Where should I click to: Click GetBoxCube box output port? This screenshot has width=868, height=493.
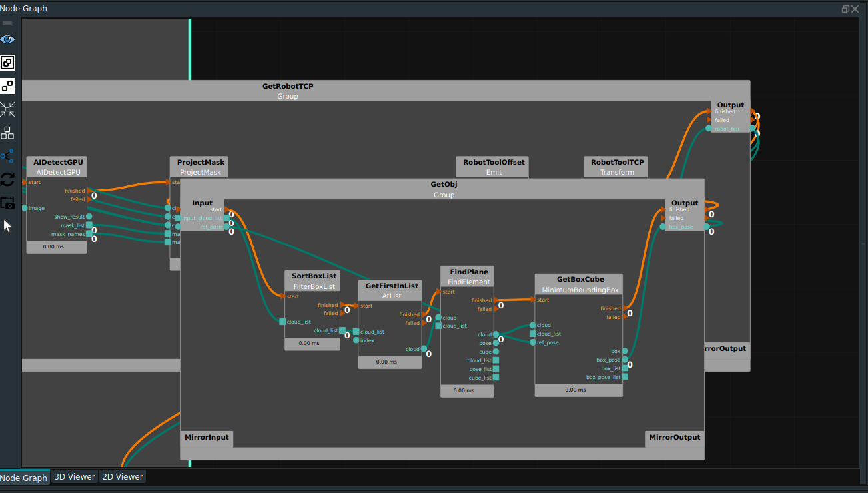coord(625,351)
